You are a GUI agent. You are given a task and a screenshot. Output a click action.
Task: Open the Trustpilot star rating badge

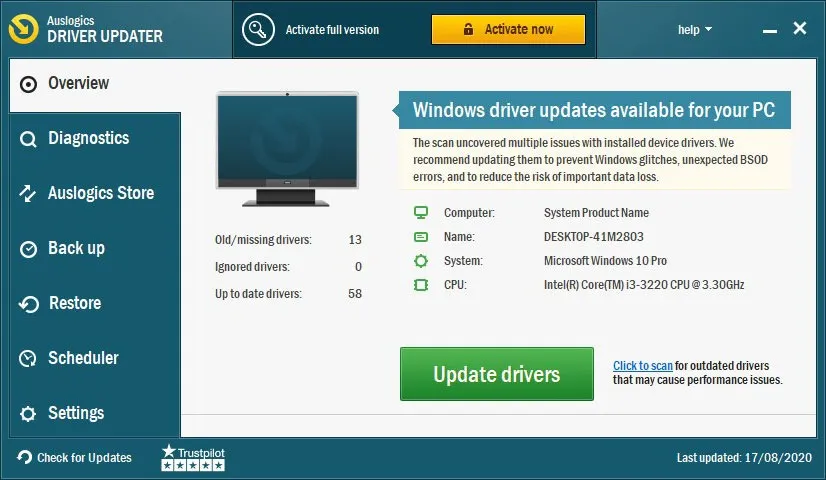pyautogui.click(x=193, y=457)
